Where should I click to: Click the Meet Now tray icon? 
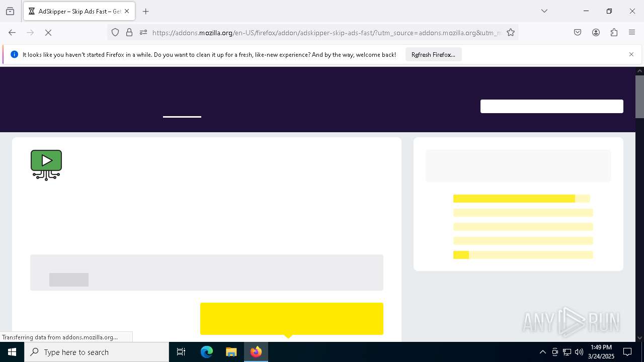coord(555,352)
